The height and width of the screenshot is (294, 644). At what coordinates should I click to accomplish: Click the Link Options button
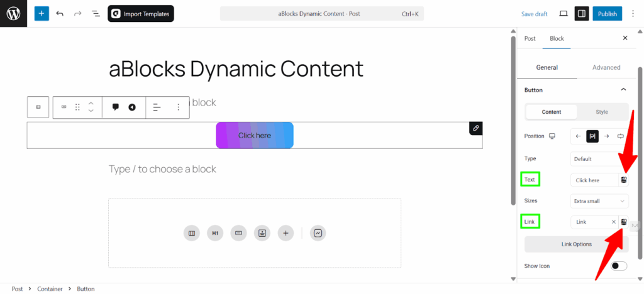coord(577,244)
